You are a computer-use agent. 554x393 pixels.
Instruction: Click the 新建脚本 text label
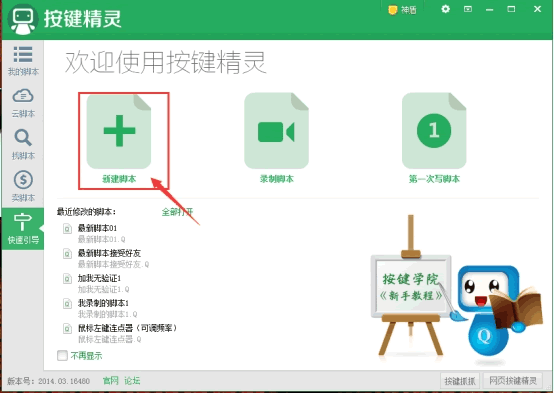pos(119,179)
